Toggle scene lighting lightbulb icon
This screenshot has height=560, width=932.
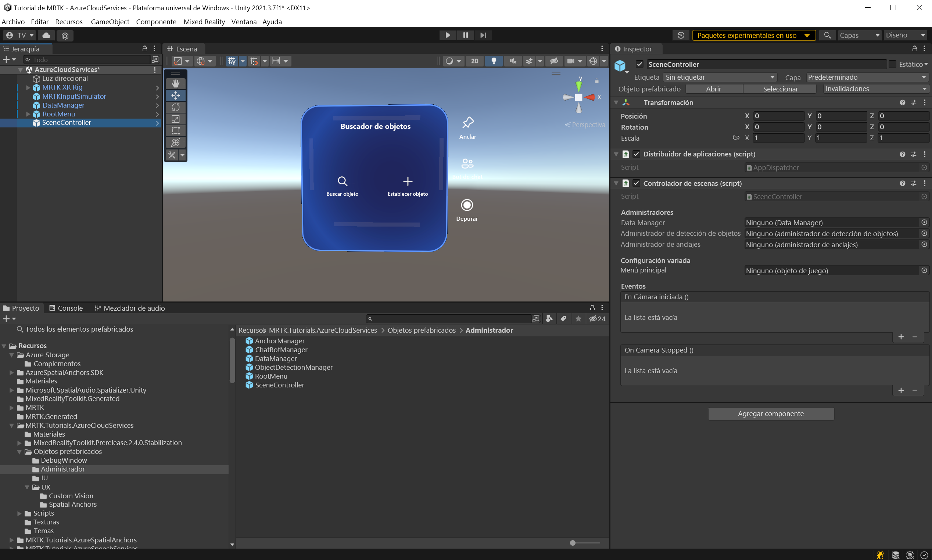click(x=494, y=61)
